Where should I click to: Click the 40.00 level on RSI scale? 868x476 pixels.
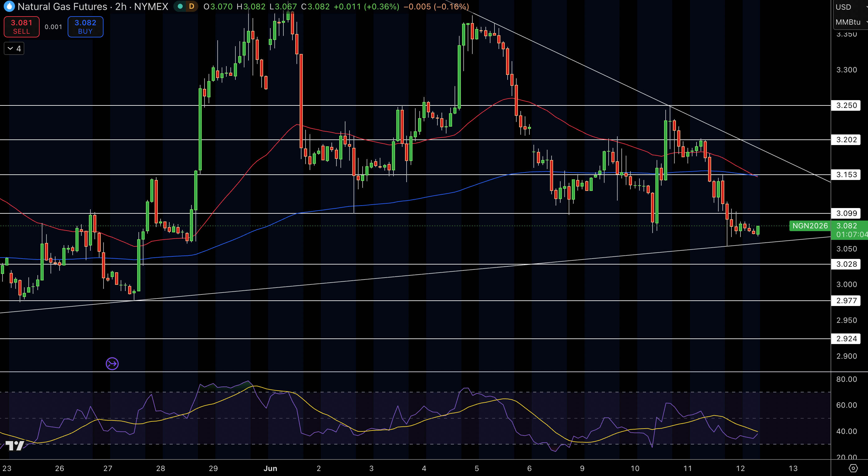click(x=846, y=431)
